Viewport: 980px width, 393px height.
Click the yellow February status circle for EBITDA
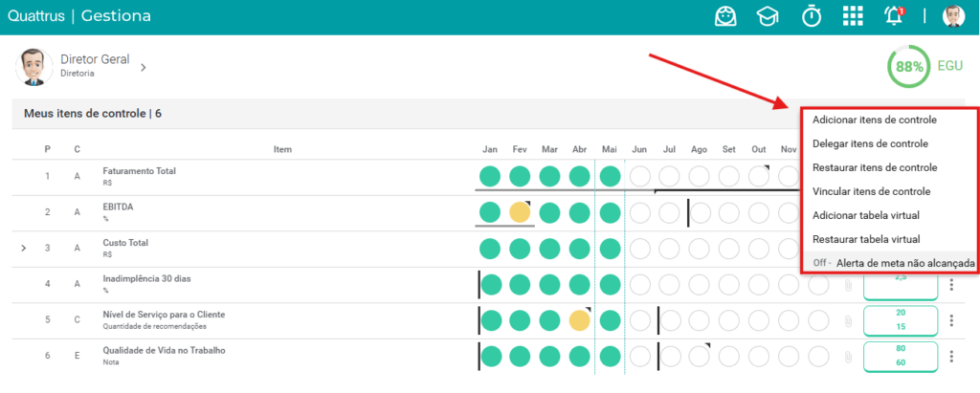pyautogui.click(x=520, y=212)
